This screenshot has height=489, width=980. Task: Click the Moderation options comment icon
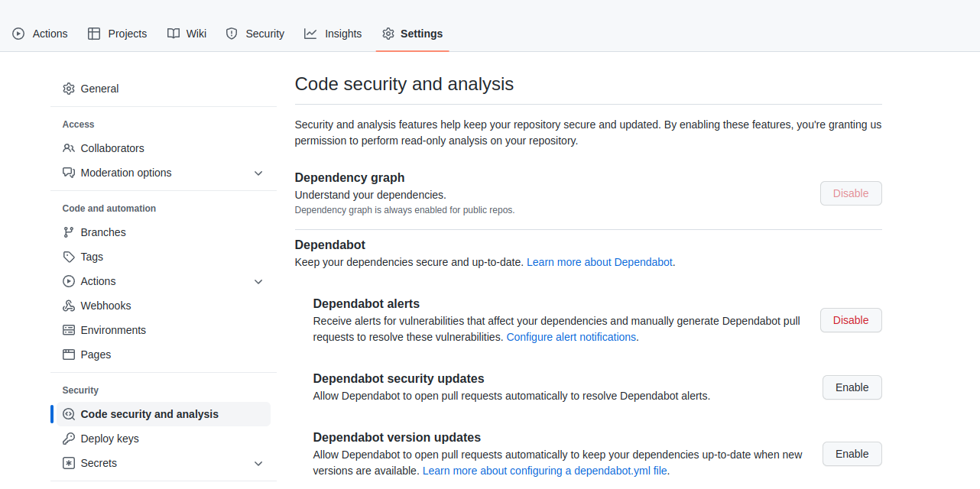coord(69,173)
